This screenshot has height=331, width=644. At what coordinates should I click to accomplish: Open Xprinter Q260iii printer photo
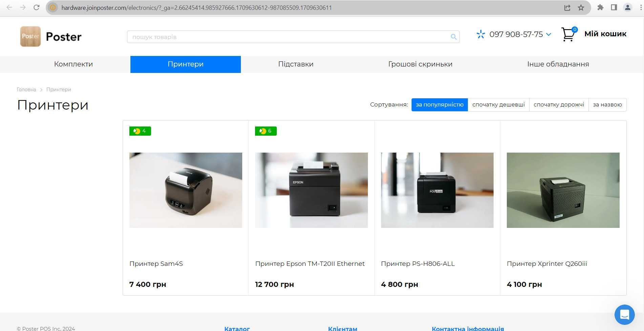[563, 190]
